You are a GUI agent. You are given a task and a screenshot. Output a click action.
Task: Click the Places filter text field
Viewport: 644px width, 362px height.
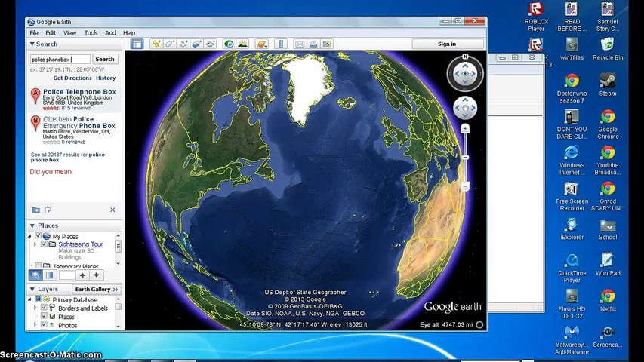66,275
